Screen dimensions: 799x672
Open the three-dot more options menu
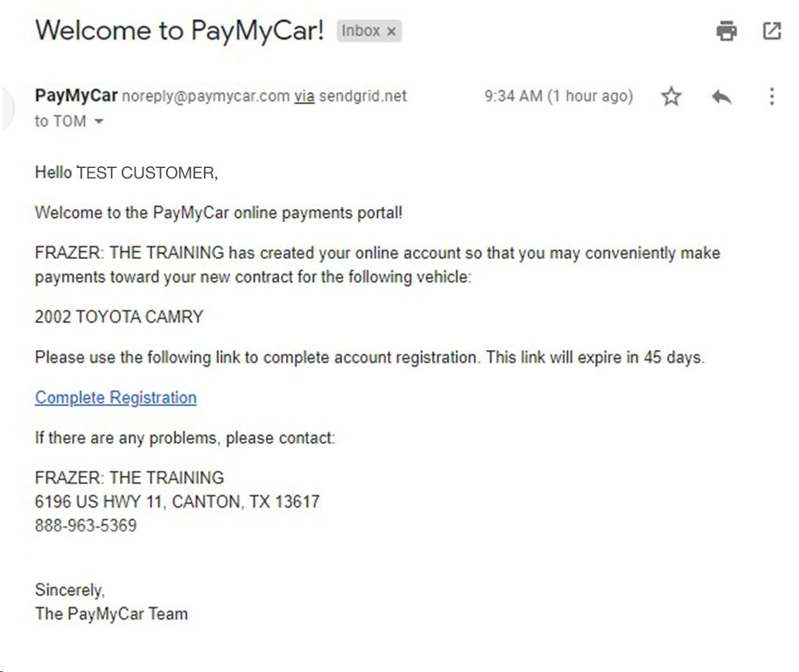click(772, 96)
